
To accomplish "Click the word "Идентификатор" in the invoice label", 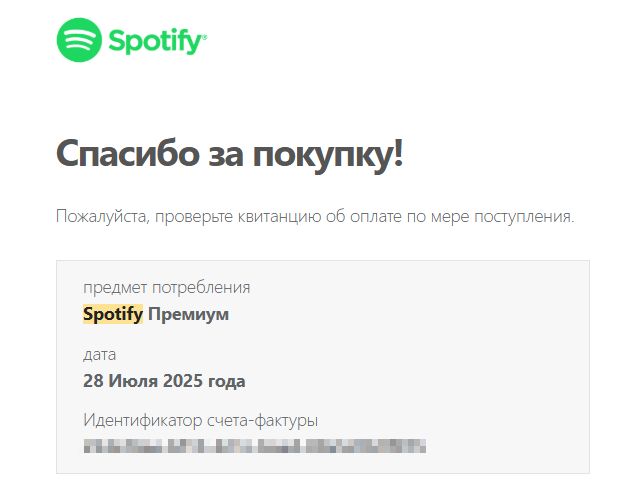I will (139, 420).
